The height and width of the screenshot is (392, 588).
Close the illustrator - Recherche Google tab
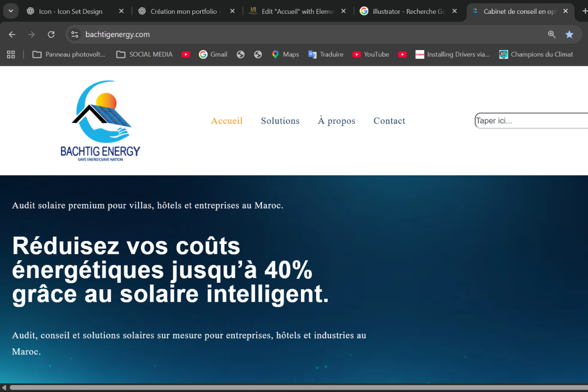click(455, 11)
